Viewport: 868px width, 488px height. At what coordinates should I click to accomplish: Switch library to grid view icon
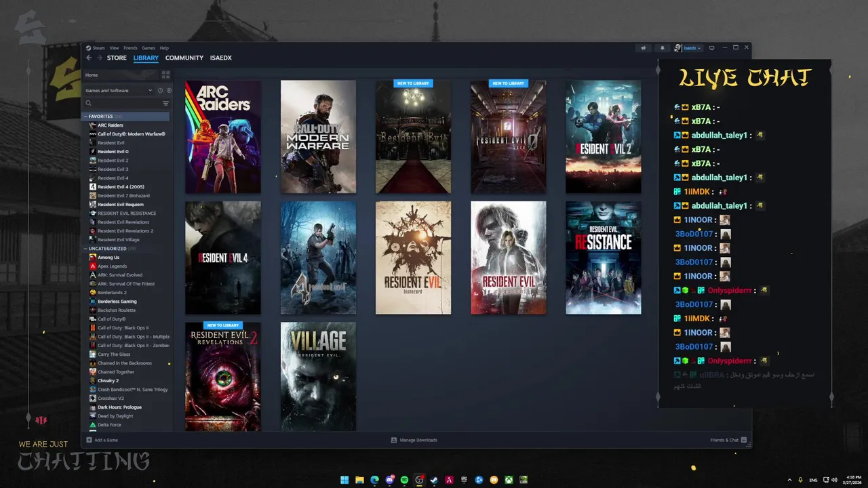[x=165, y=75]
